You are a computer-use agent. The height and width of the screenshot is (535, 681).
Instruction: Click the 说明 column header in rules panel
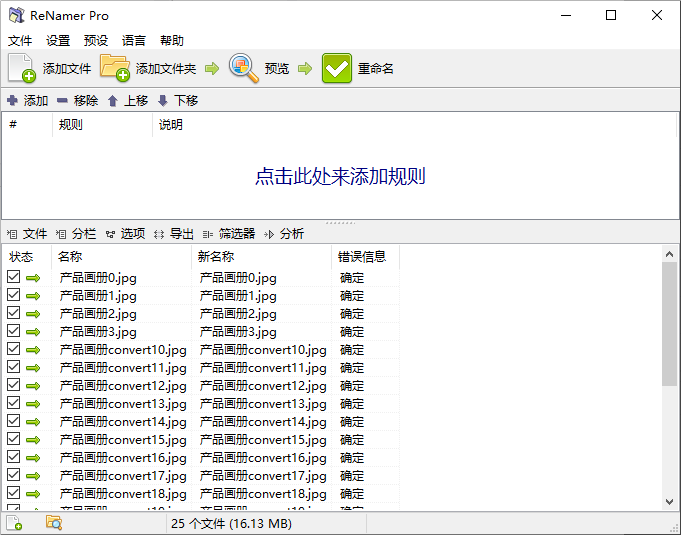(x=415, y=125)
